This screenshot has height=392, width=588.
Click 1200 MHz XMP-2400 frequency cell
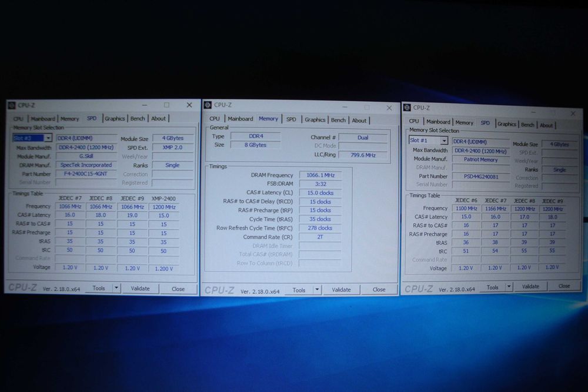point(164,207)
